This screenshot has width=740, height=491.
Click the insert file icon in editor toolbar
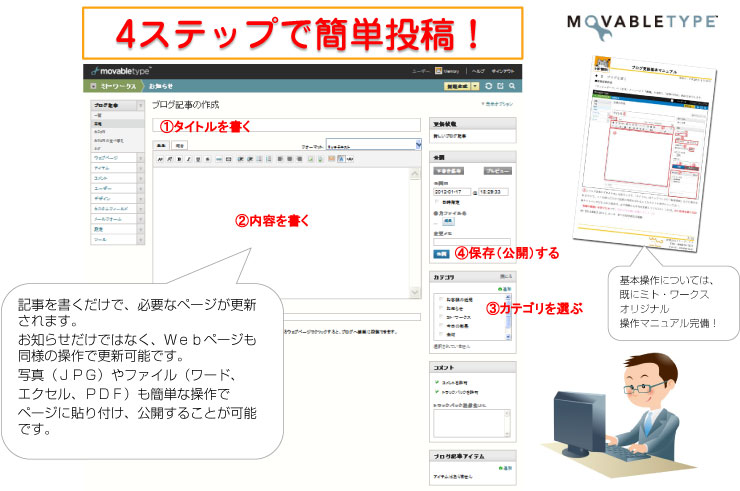click(x=320, y=159)
